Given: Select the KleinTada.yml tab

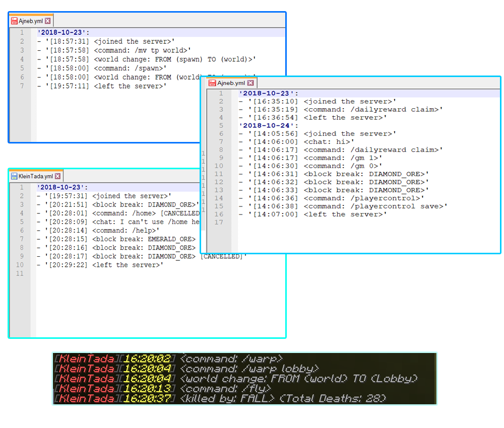Looking at the screenshot, I should (x=35, y=176).
